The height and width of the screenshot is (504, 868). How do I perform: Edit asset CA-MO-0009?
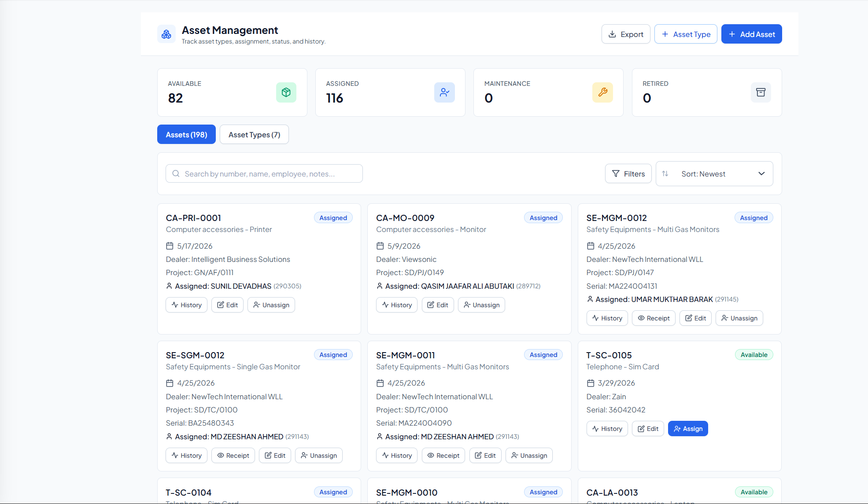tap(438, 305)
